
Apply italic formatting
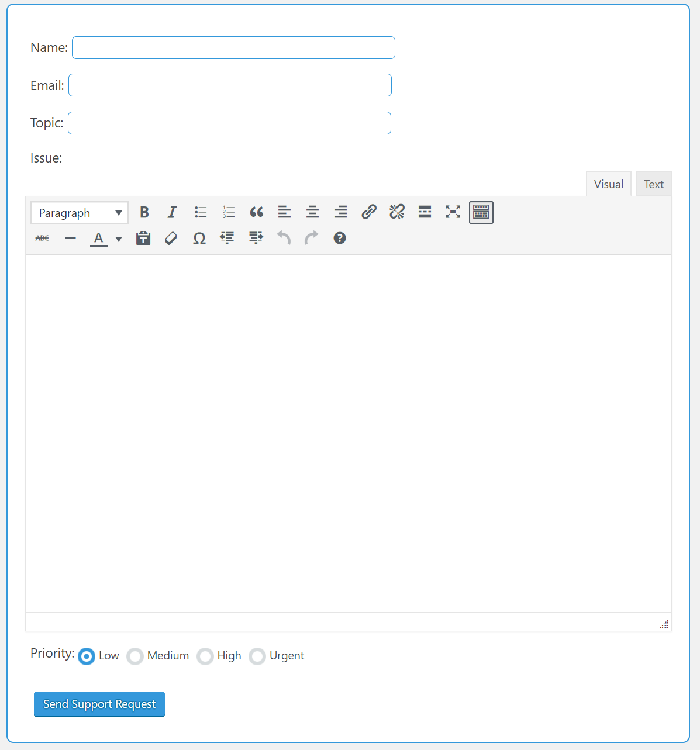pyautogui.click(x=172, y=212)
